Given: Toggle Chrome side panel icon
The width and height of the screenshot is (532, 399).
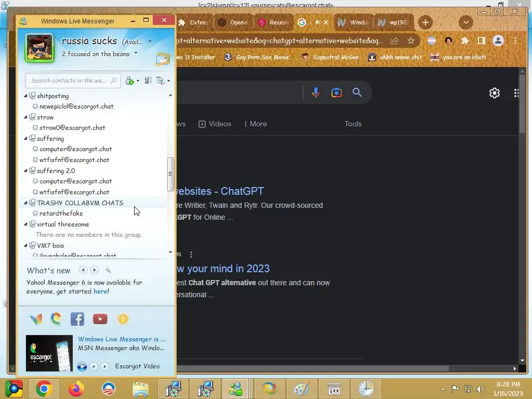Looking at the screenshot, I should pyautogui.click(x=481, y=41).
